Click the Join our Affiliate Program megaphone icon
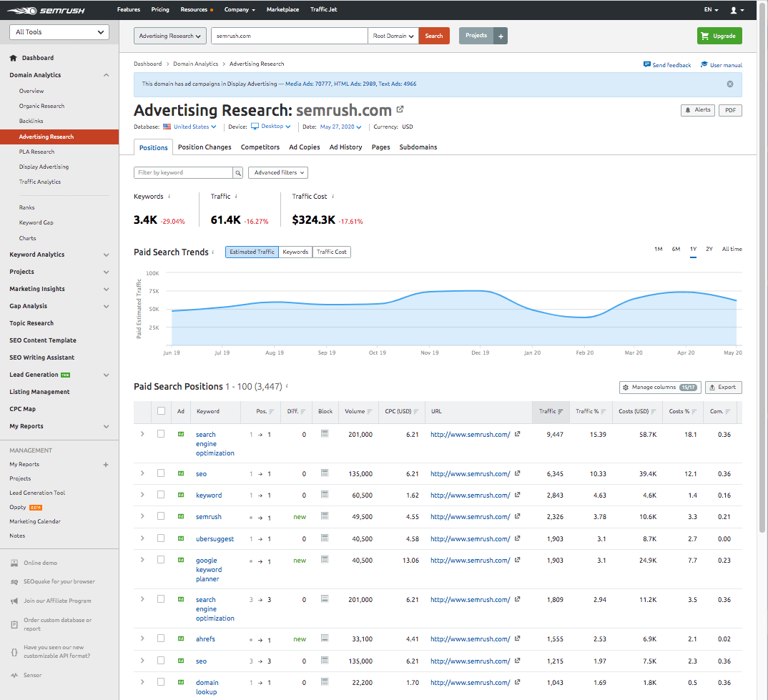The width and height of the screenshot is (768, 700). [14, 601]
